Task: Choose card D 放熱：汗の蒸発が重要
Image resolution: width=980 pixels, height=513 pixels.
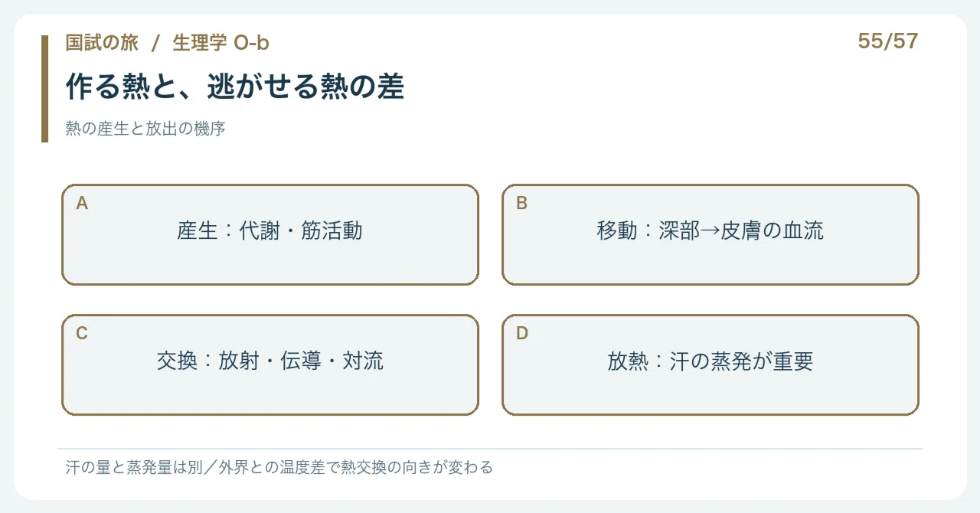Action: click(x=710, y=364)
